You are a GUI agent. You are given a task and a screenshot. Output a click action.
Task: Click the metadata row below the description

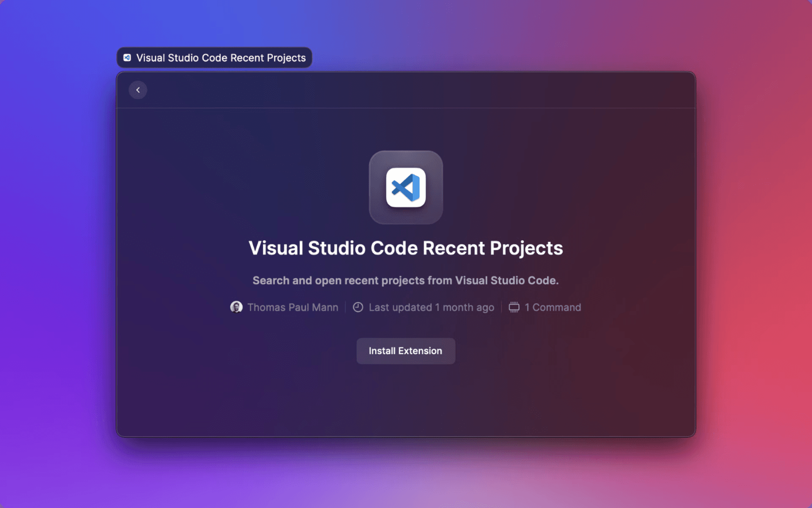pyautogui.click(x=406, y=307)
